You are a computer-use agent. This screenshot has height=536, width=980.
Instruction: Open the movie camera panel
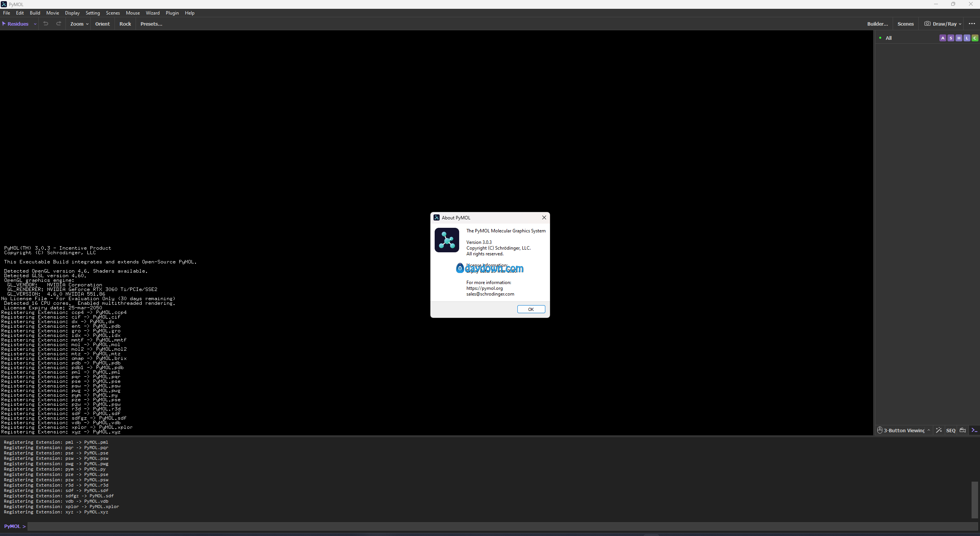click(x=962, y=430)
